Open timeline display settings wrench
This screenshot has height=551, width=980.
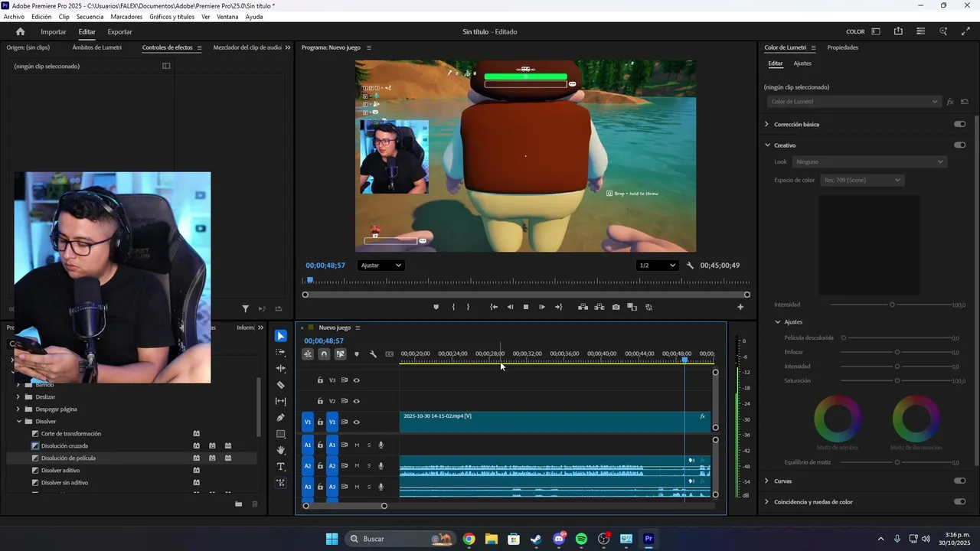[373, 354]
